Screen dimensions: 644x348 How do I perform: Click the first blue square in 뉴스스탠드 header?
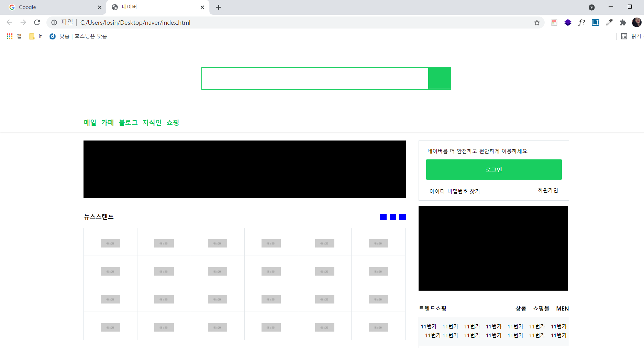[383, 217]
